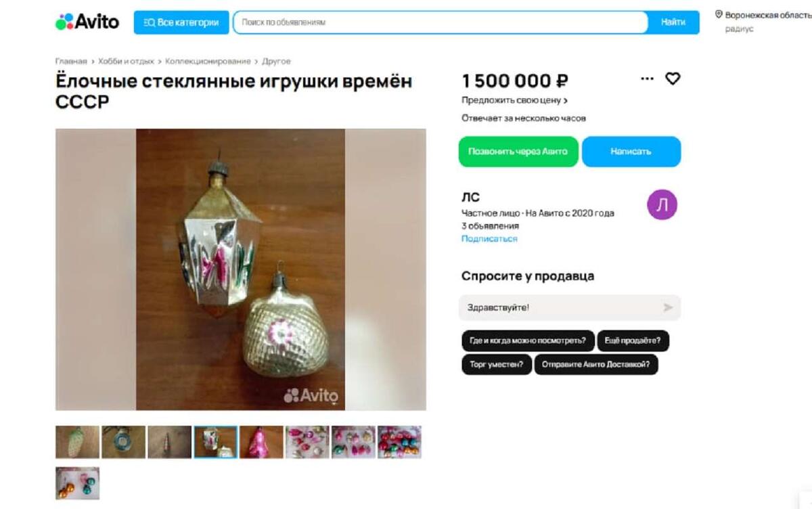Click the seller's purple Л avatar
Screen dimensions: 812x509
pos(662,205)
